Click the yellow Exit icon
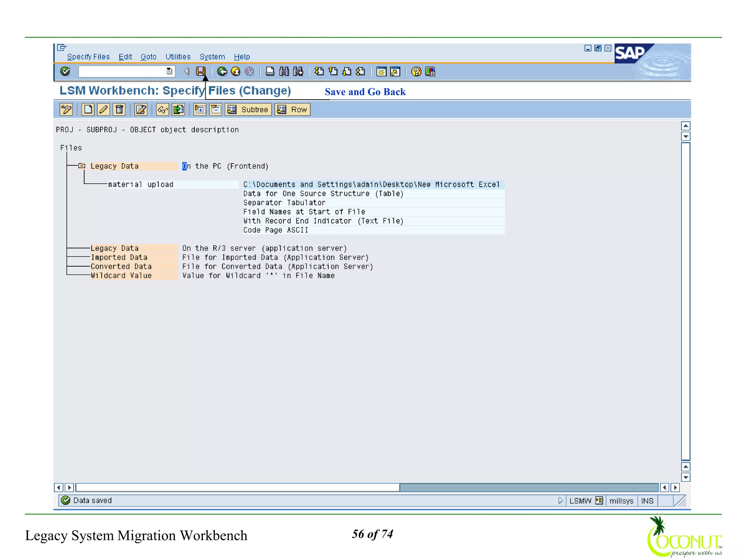 click(x=236, y=71)
